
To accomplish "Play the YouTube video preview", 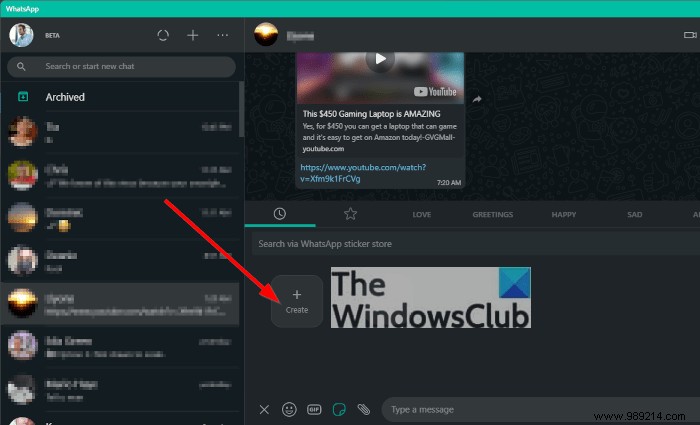I will coord(380,58).
